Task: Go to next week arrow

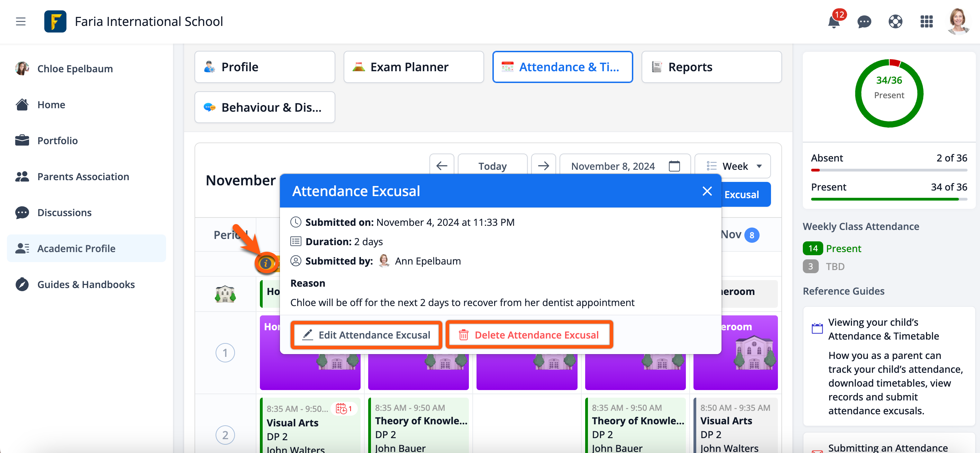Action: click(543, 166)
